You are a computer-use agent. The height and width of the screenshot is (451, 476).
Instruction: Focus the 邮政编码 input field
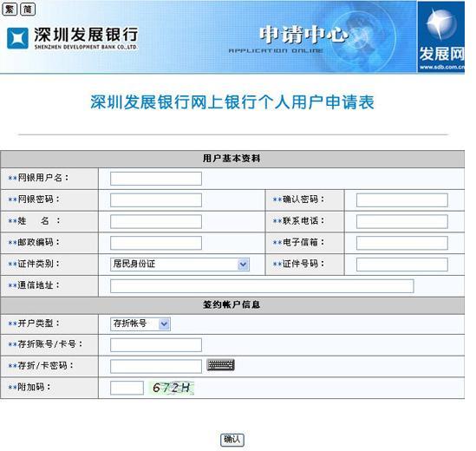[x=156, y=243]
